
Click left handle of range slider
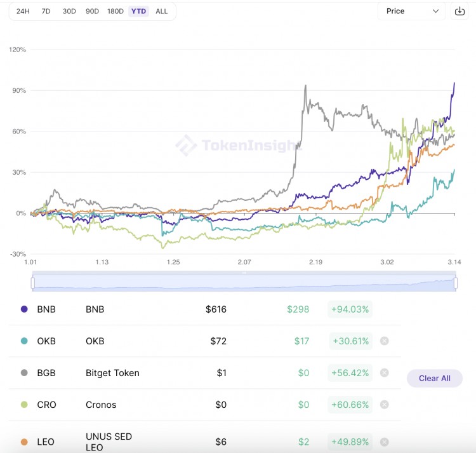tap(33, 283)
